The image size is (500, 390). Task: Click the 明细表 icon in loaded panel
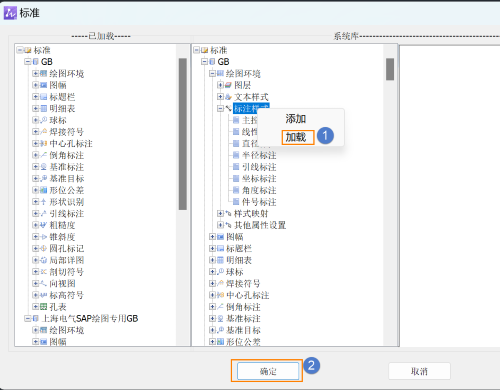pyautogui.click(x=44, y=108)
